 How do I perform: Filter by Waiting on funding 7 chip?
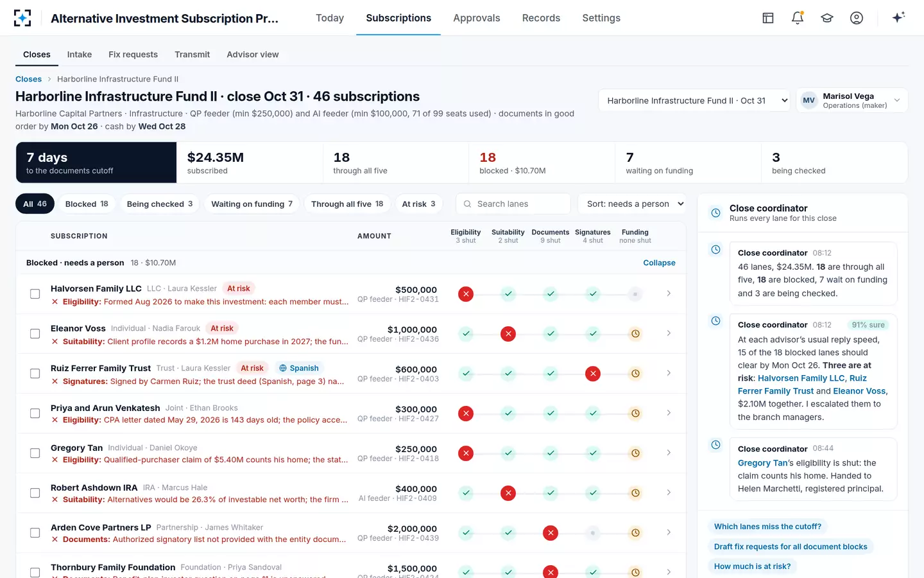tap(252, 204)
